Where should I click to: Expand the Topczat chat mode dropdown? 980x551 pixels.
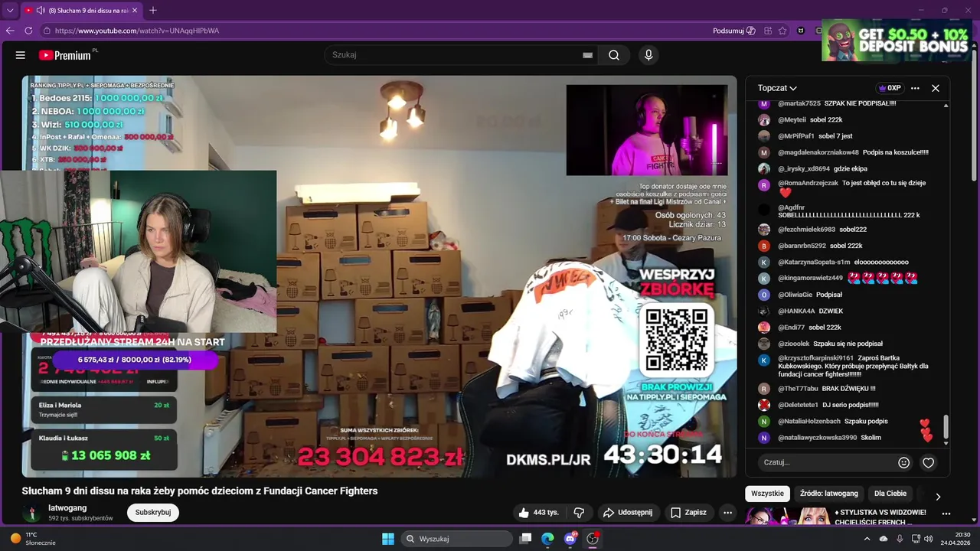coord(777,88)
